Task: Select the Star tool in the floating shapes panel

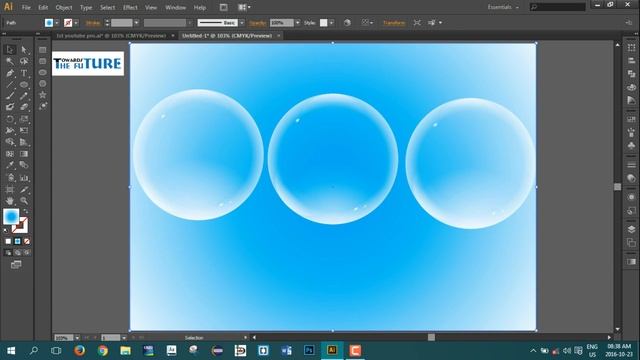Action: pyautogui.click(x=42, y=95)
